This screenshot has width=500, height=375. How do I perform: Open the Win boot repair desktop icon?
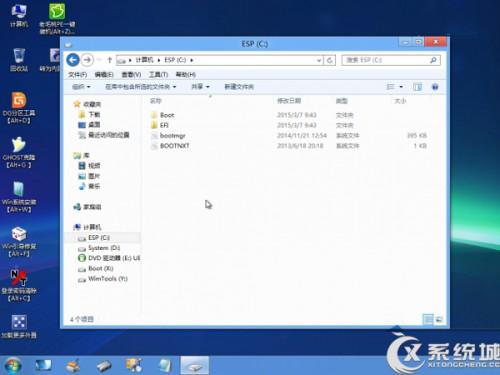click(19, 242)
